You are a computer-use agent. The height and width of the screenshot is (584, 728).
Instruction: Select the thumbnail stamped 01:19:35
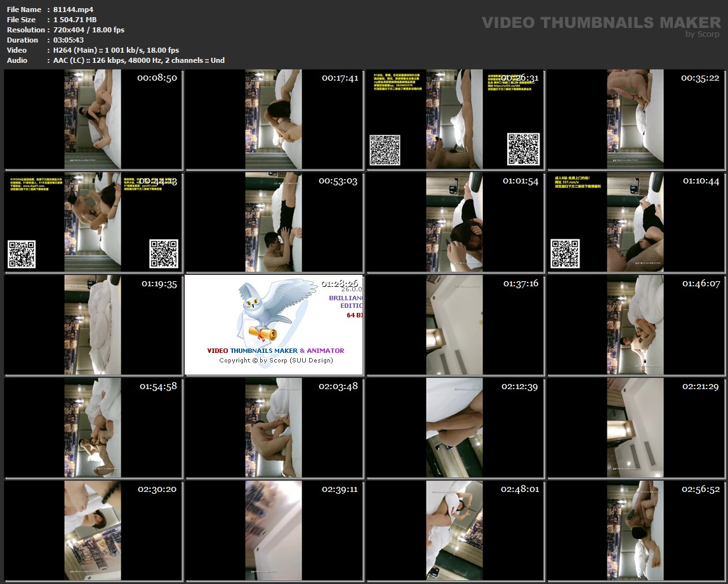pyautogui.click(x=93, y=325)
